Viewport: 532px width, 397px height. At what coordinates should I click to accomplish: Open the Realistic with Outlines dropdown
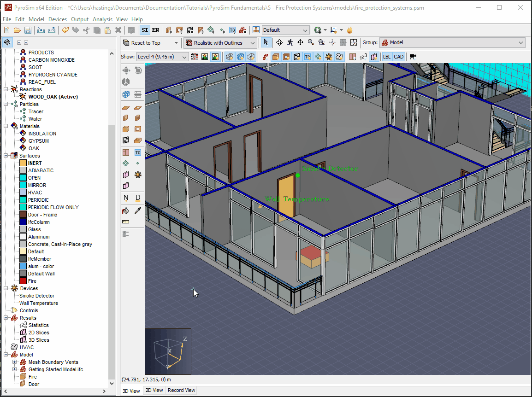click(220, 43)
